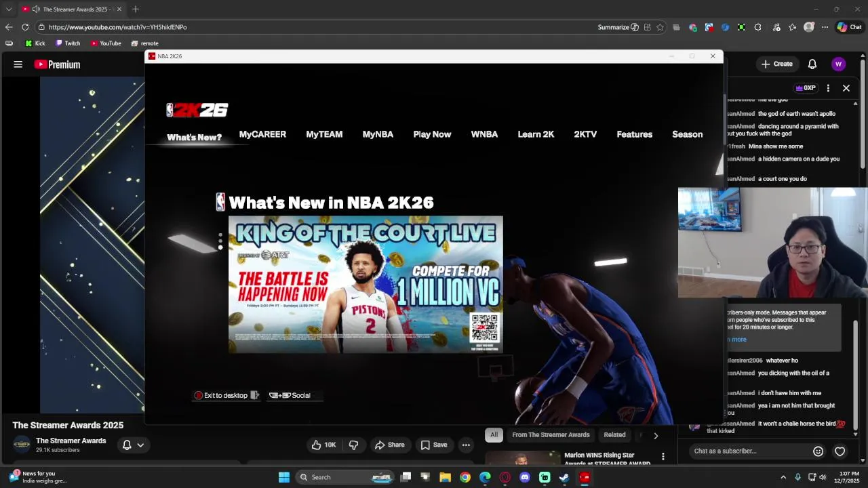
Task: Click the taskbar Search box
Action: pos(346,477)
